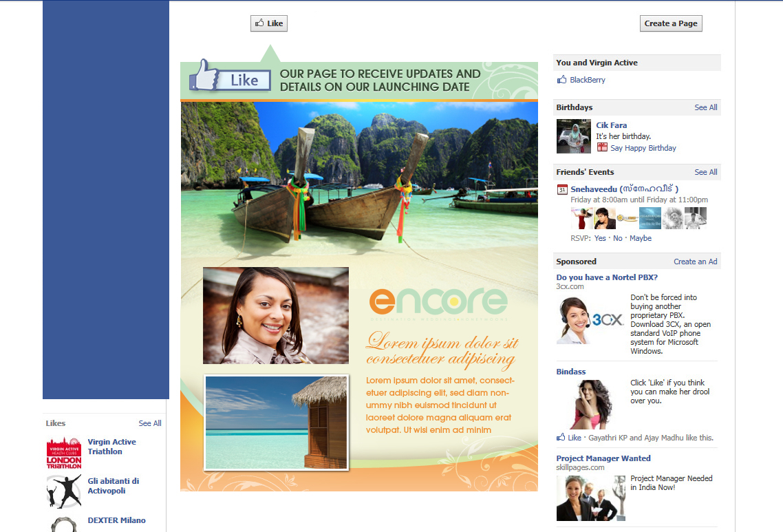Expand Friends' Events with See All
Image resolution: width=783 pixels, height=532 pixels.
tap(705, 172)
